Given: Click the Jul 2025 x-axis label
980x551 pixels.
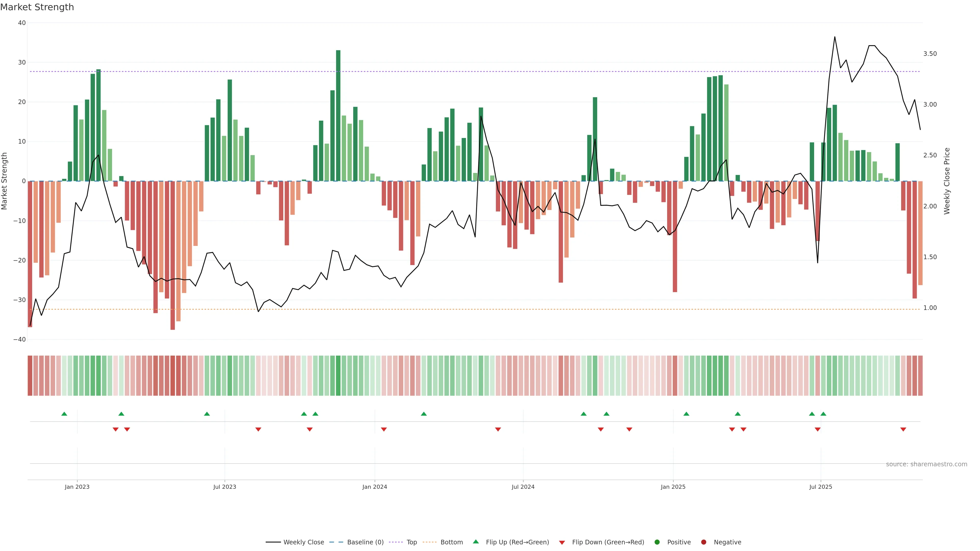Looking at the screenshot, I should pyautogui.click(x=820, y=487).
